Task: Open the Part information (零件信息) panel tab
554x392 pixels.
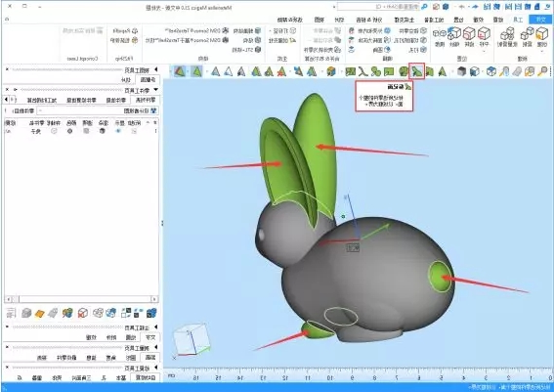Action: pos(115,101)
